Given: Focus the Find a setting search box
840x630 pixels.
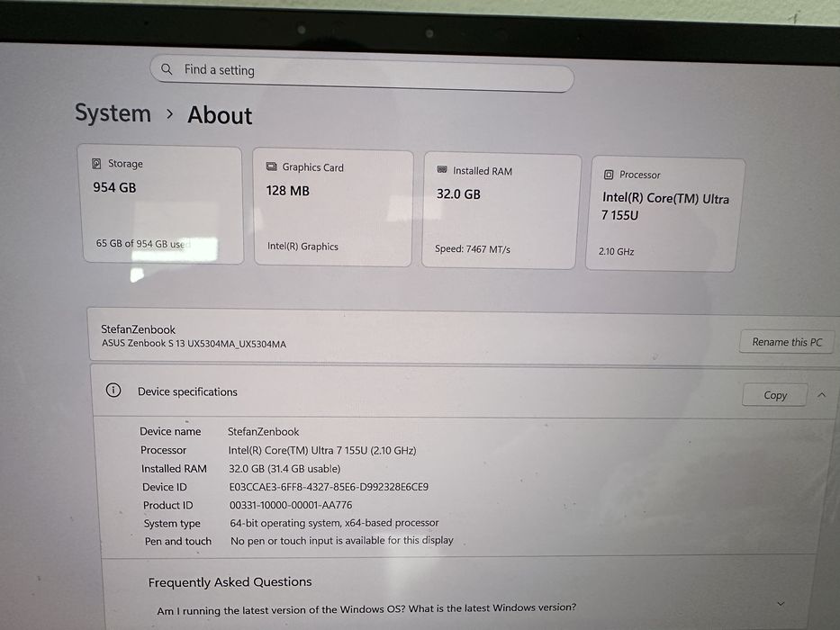Looking at the screenshot, I should pyautogui.click(x=362, y=74).
